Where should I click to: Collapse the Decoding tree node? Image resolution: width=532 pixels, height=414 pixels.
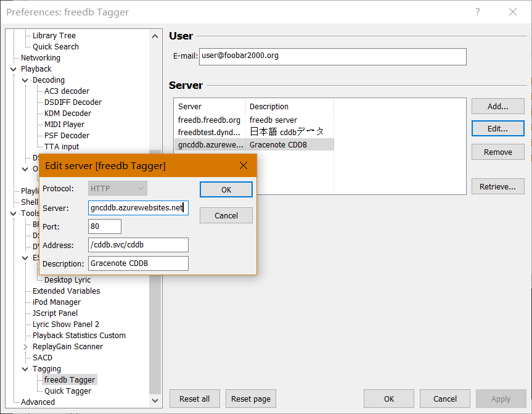click(25, 80)
